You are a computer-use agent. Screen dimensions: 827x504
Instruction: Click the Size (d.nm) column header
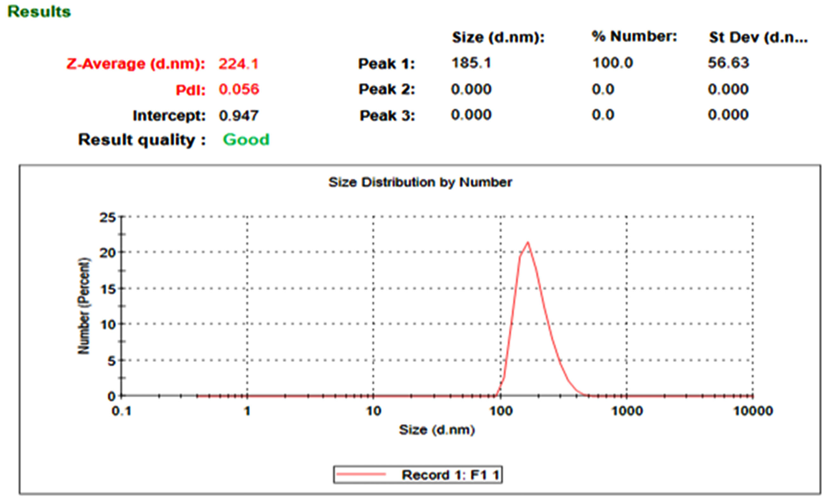(498, 37)
